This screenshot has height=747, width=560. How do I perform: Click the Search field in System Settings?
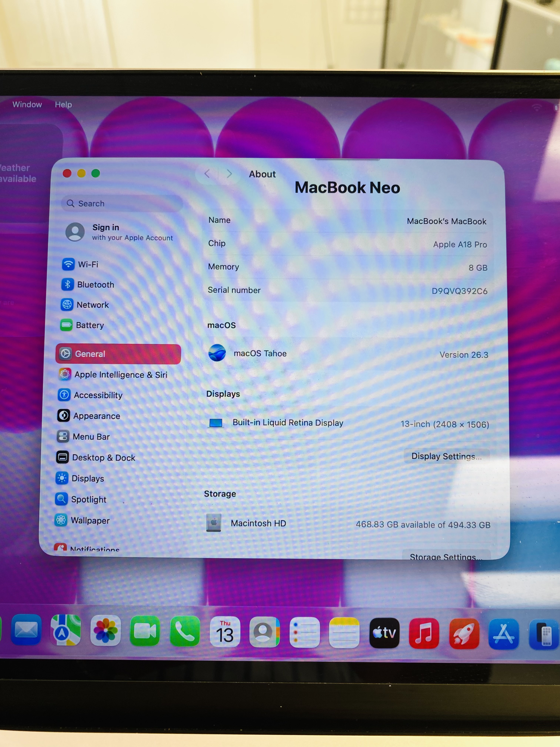[122, 203]
